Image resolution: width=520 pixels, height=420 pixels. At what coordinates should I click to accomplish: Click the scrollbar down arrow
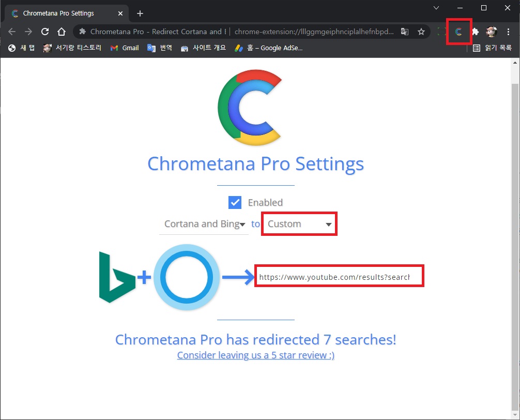(x=515, y=415)
